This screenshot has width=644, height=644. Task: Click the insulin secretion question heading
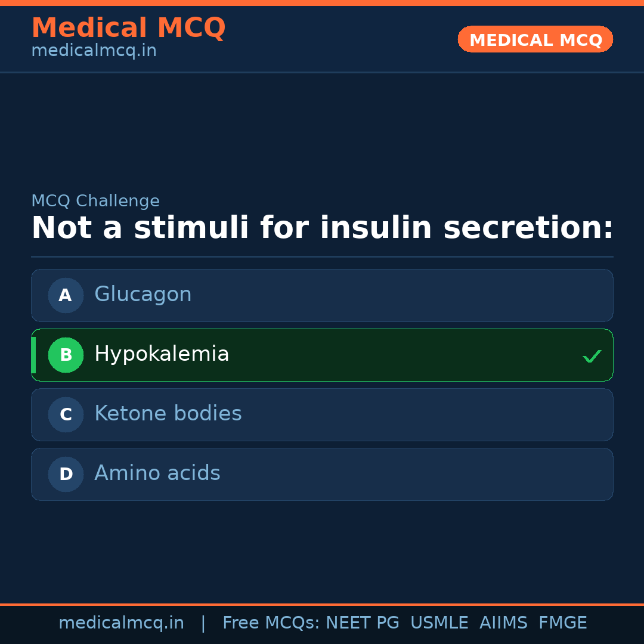click(x=322, y=228)
